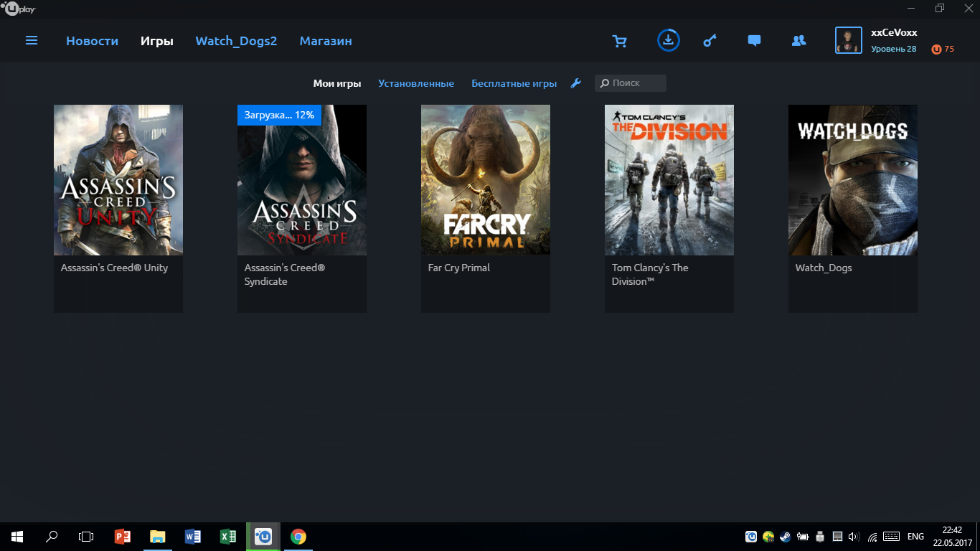
Task: Open the Assassin's Creed Unity cover
Action: (x=118, y=179)
